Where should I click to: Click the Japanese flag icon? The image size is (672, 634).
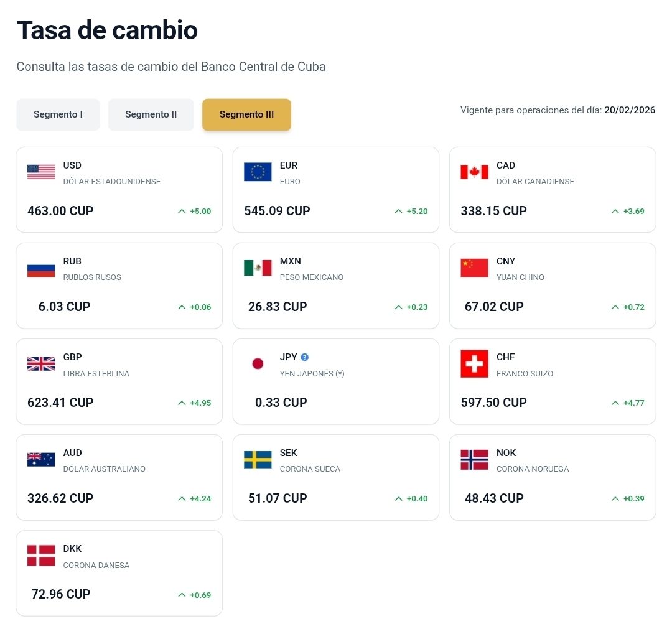click(x=258, y=364)
